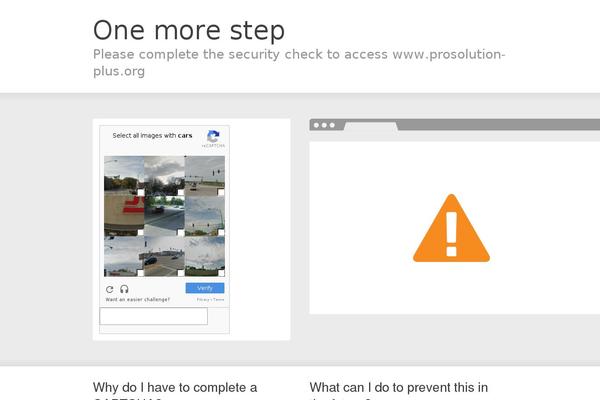Screen dimensions: 600x400
Task: Click the Verify button
Action: pyautogui.click(x=205, y=288)
